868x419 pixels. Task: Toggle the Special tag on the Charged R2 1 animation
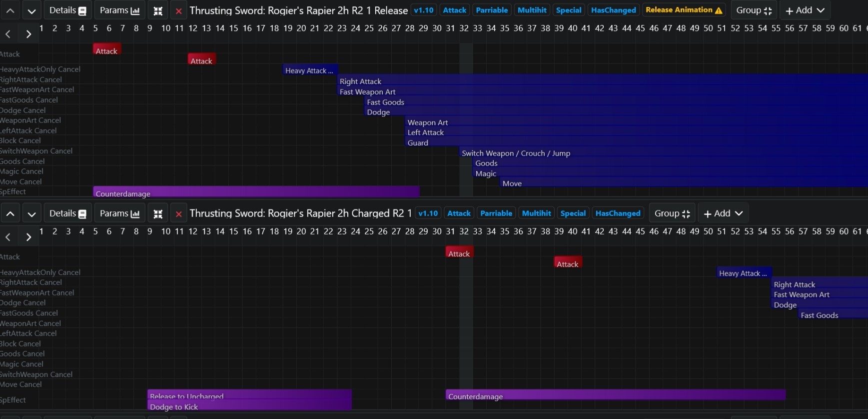pyautogui.click(x=573, y=213)
